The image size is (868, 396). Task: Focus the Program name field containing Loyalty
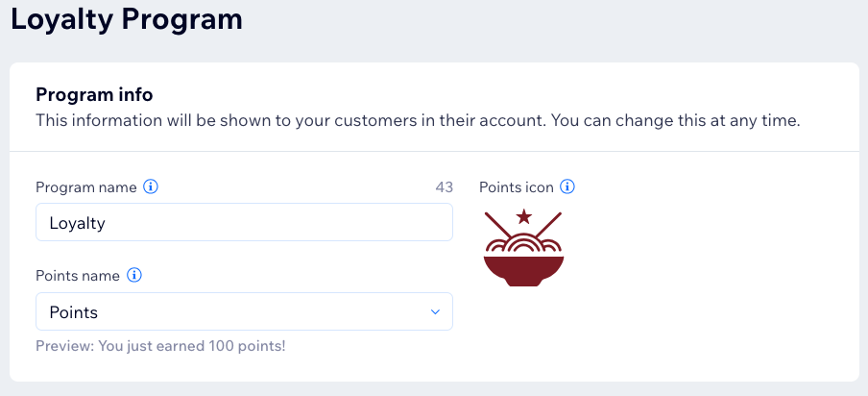tap(244, 223)
